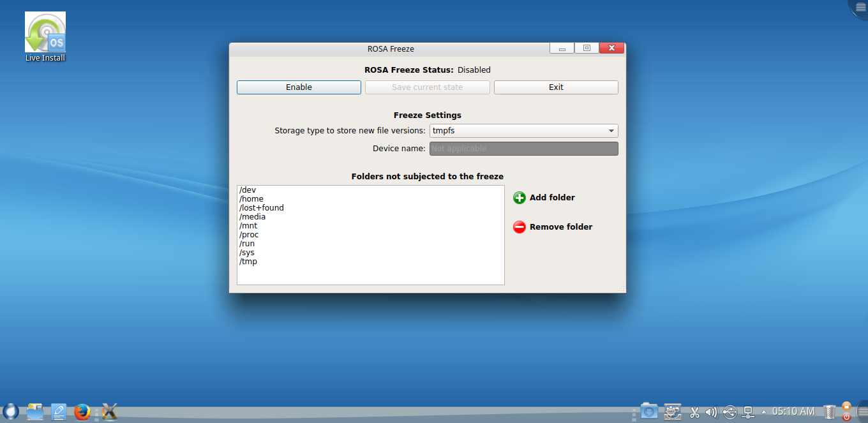Click the red Remove folder minus icon
The image size is (868, 423).
[x=520, y=226]
